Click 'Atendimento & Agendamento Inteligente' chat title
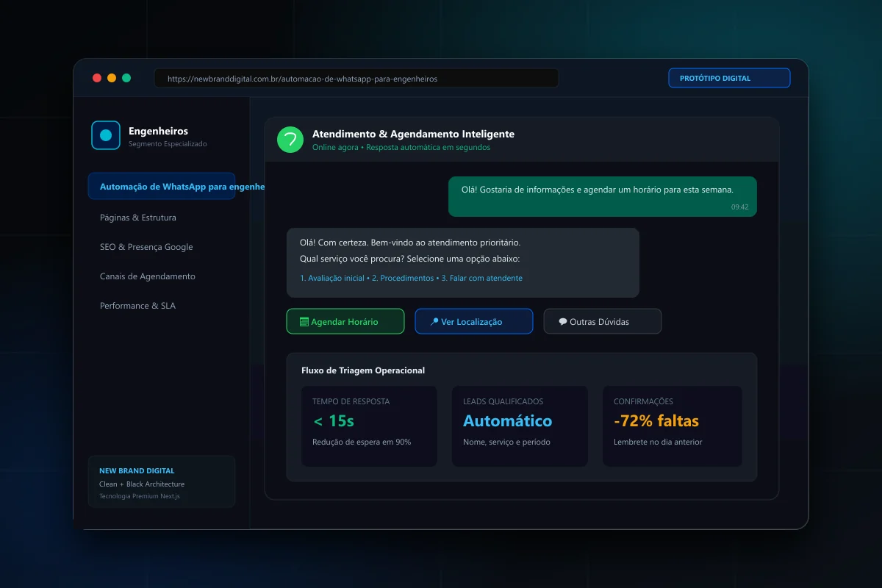The width and height of the screenshot is (882, 588). 413,134
